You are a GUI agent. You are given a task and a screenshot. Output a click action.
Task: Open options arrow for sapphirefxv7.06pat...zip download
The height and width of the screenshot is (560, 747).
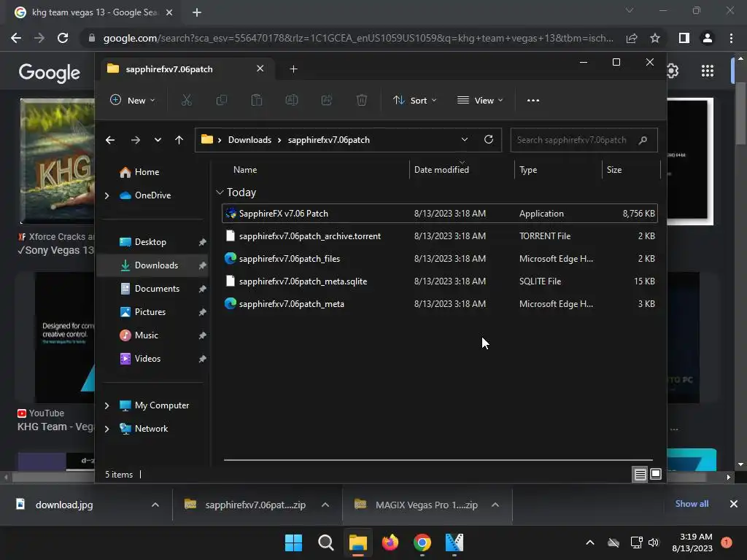(325, 505)
